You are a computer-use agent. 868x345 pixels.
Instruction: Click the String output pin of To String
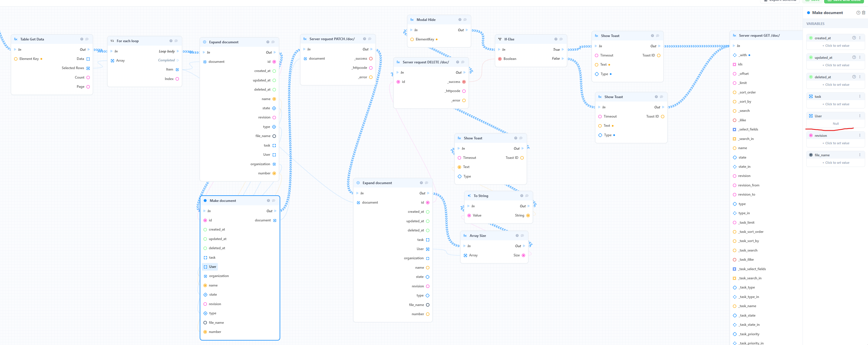click(528, 216)
